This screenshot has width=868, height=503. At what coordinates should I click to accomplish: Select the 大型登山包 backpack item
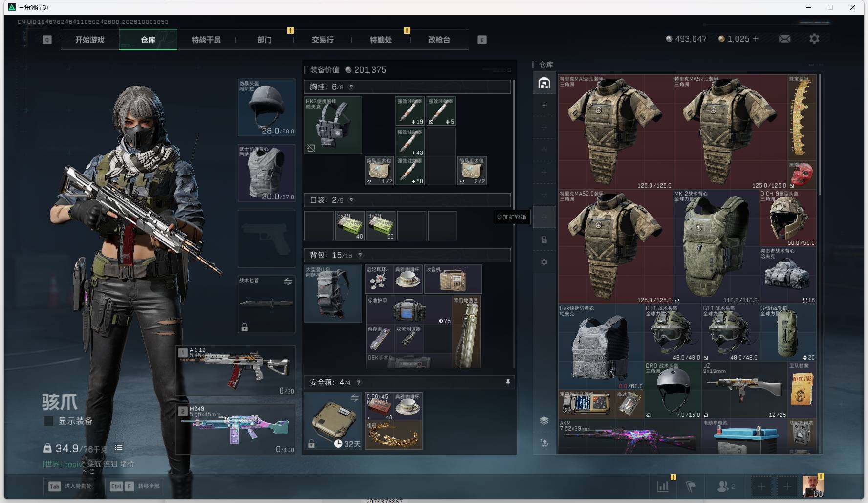tap(333, 293)
